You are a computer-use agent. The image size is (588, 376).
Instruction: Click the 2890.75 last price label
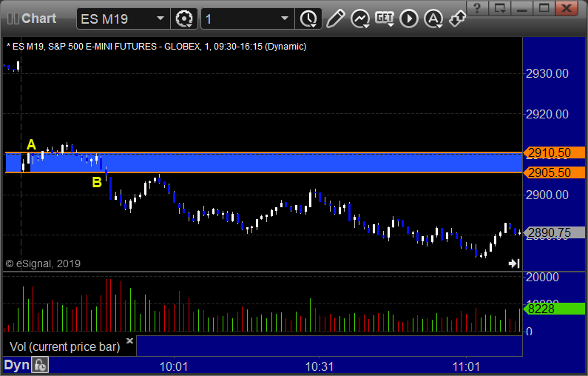click(554, 232)
